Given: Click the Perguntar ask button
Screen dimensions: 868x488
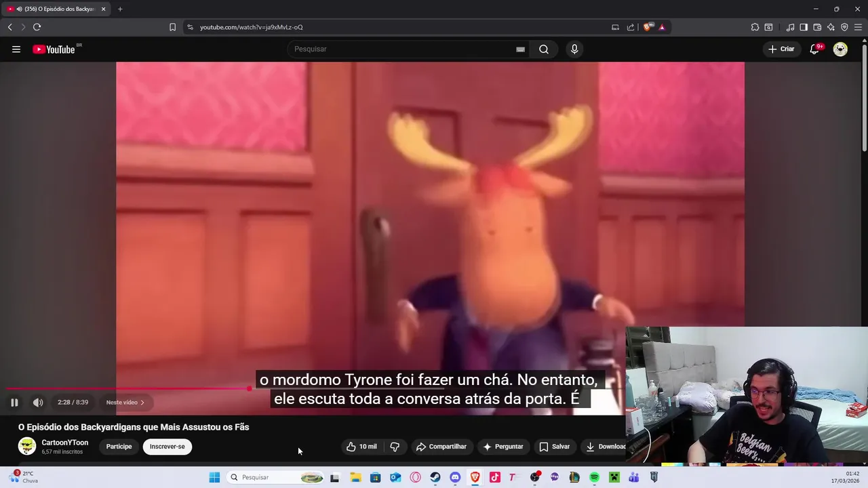Looking at the screenshot, I should pos(503,447).
